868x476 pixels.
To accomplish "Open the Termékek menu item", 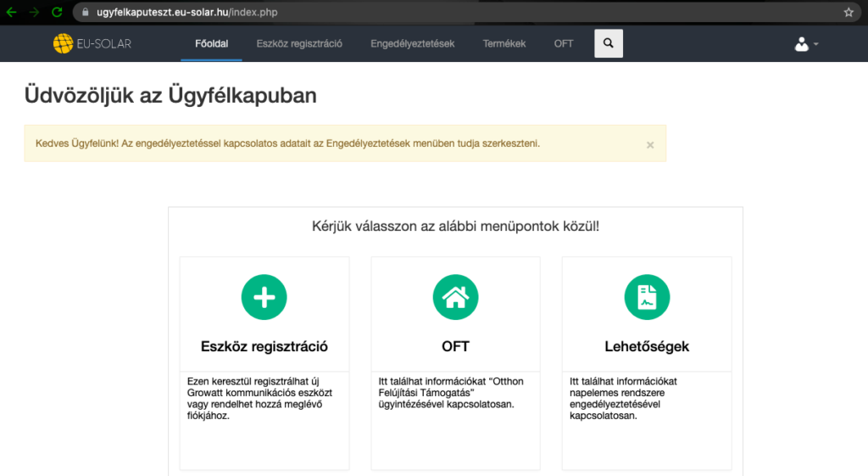I will 504,44.
